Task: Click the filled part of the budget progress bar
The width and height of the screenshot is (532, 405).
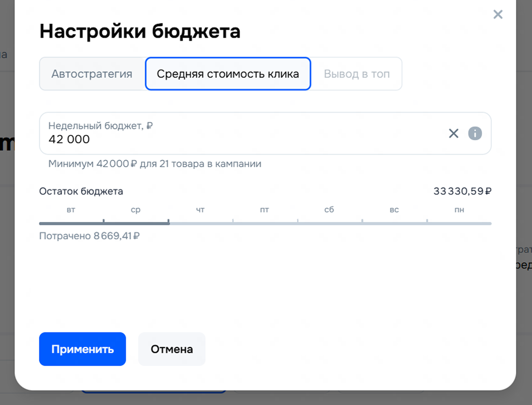Action: click(104, 223)
